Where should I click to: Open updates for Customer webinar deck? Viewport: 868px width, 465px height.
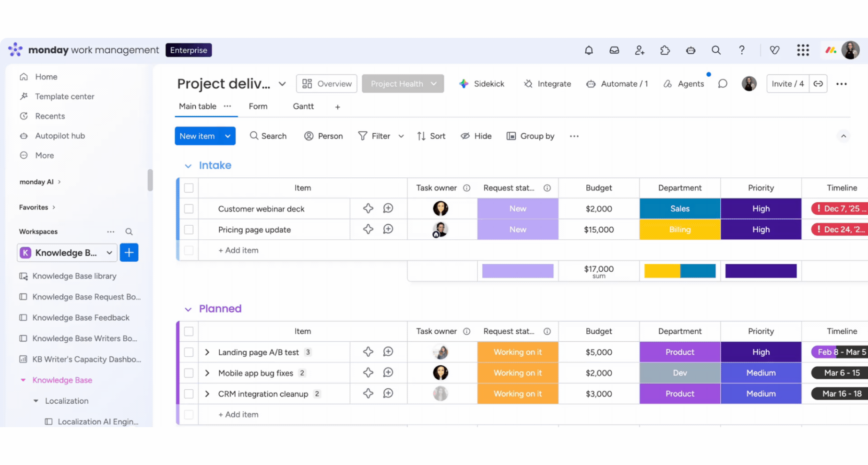388,209
